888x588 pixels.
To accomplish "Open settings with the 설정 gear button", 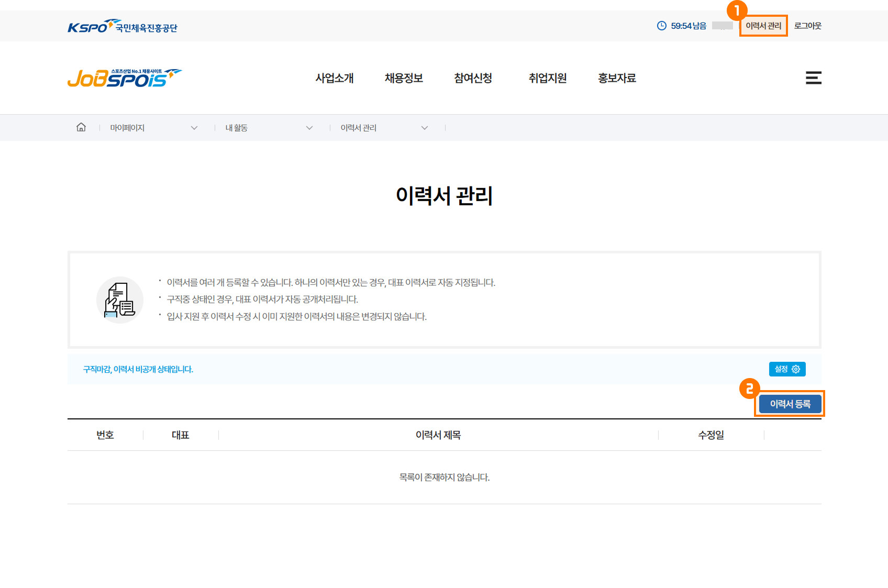I will (787, 369).
